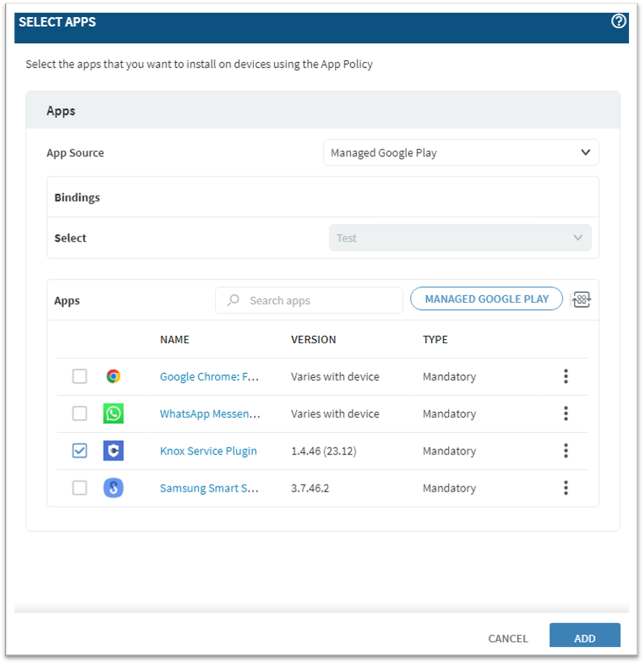Image resolution: width=644 pixels, height=664 pixels.
Task: Select the Samsung Smart Switch checkbox
Action: [x=79, y=488]
